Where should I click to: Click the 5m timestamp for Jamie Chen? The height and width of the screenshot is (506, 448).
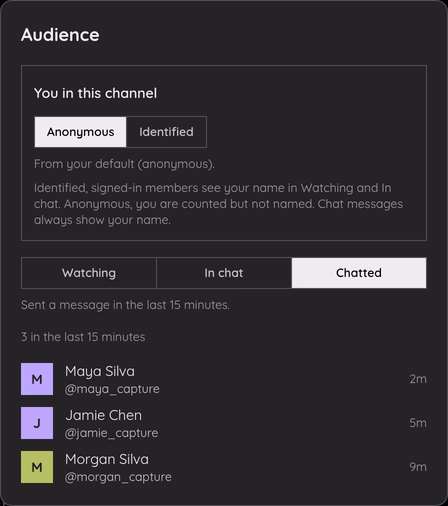pos(418,423)
